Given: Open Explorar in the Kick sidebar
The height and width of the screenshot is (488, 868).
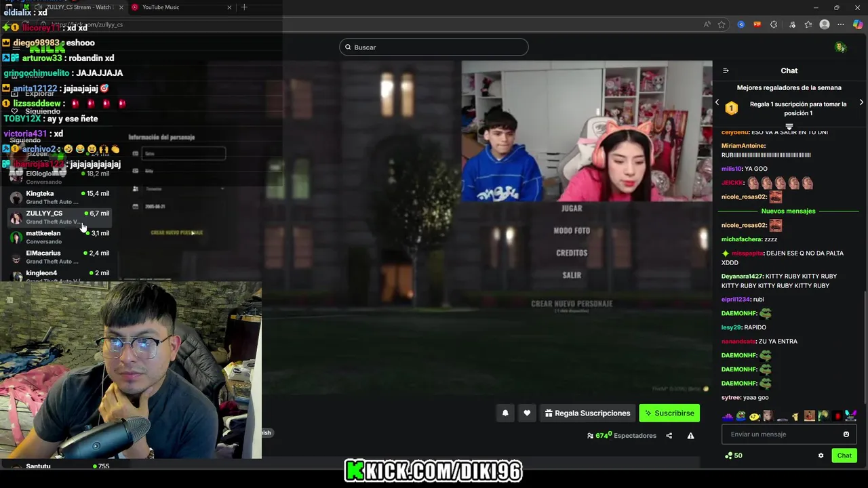Looking at the screenshot, I should (33, 94).
